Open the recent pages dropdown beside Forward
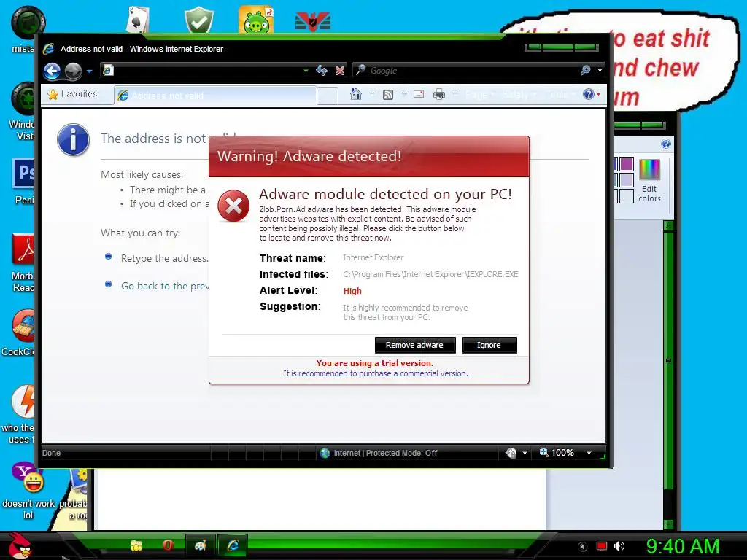The image size is (747, 560). (89, 71)
